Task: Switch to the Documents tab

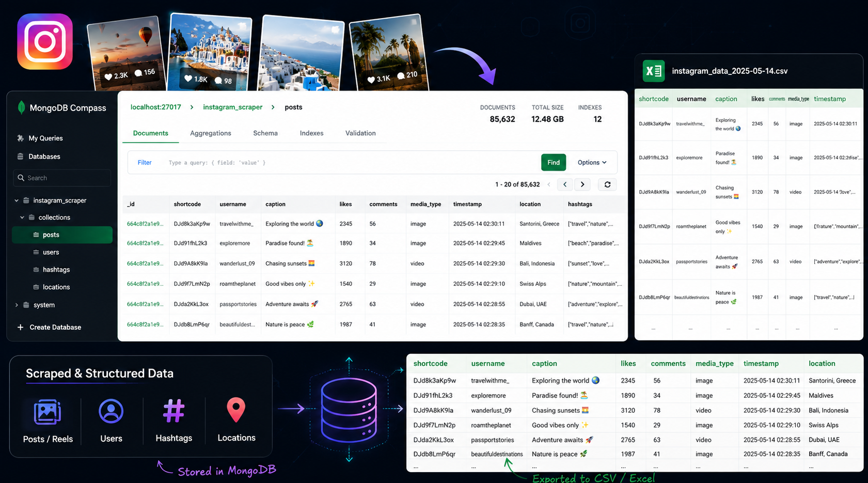Action: pyautogui.click(x=151, y=133)
